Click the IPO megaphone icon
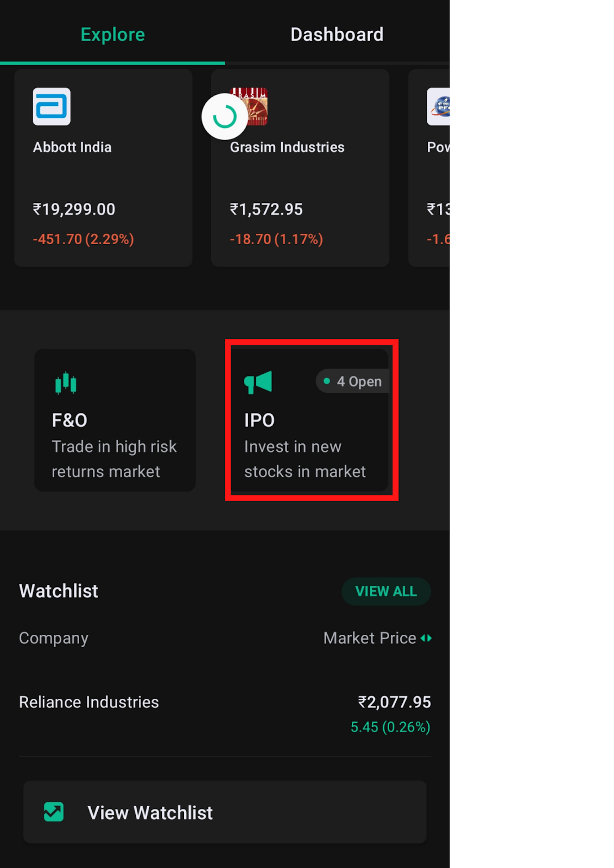614x868 pixels. pyautogui.click(x=258, y=382)
